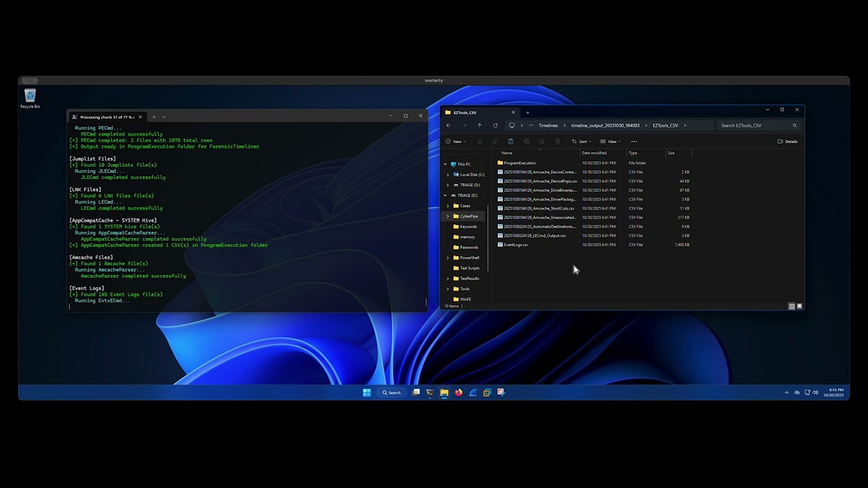Open Terminal from the taskbar

(x=429, y=392)
